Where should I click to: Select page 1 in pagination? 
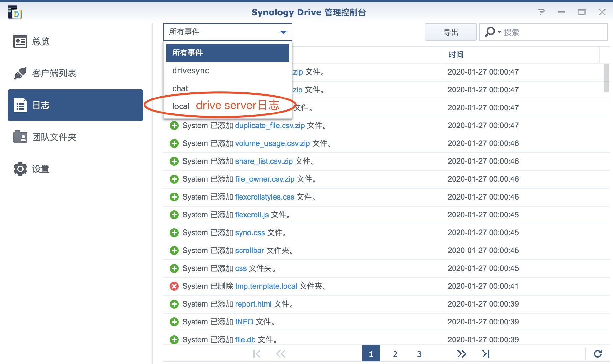(x=371, y=354)
